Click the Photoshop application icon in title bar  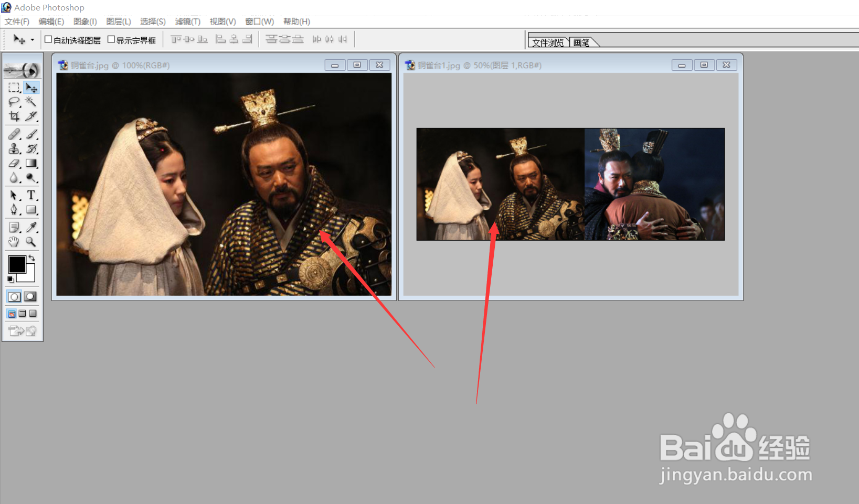pyautogui.click(x=6, y=7)
